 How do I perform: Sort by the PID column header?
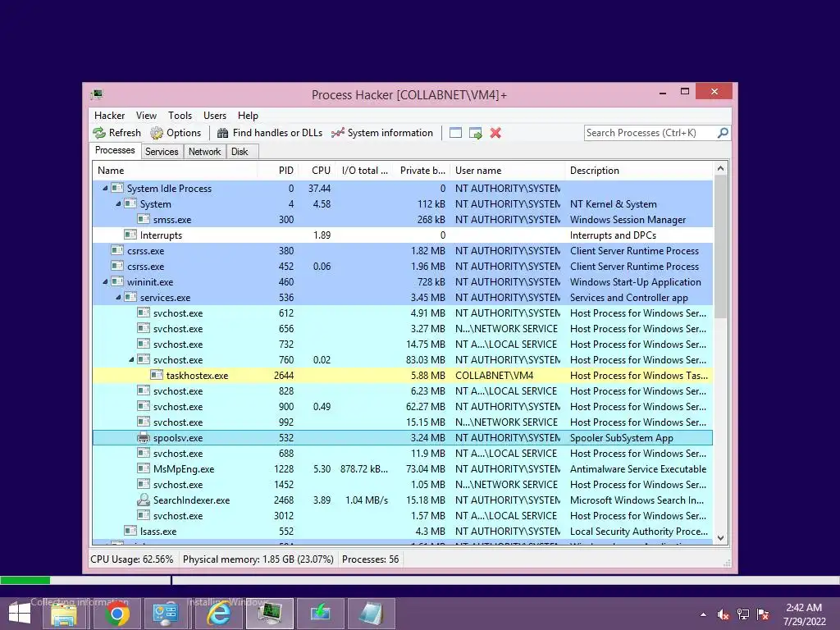278,171
